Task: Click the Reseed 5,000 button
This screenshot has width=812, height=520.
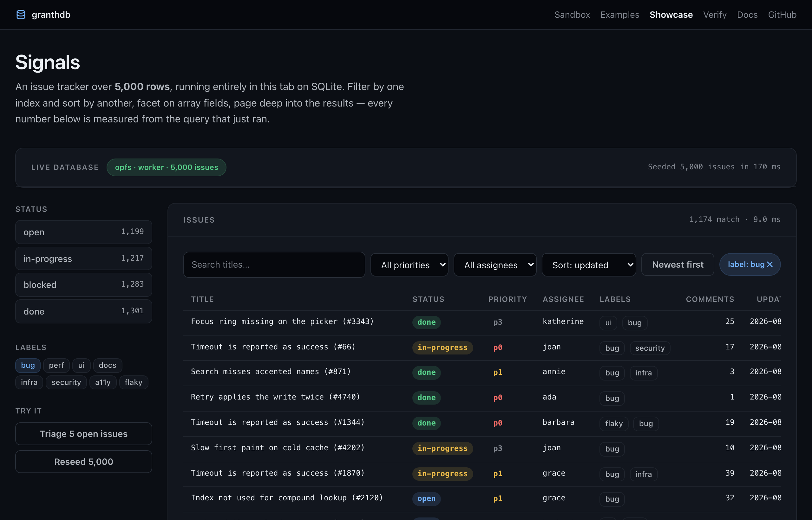Action: [83, 462]
